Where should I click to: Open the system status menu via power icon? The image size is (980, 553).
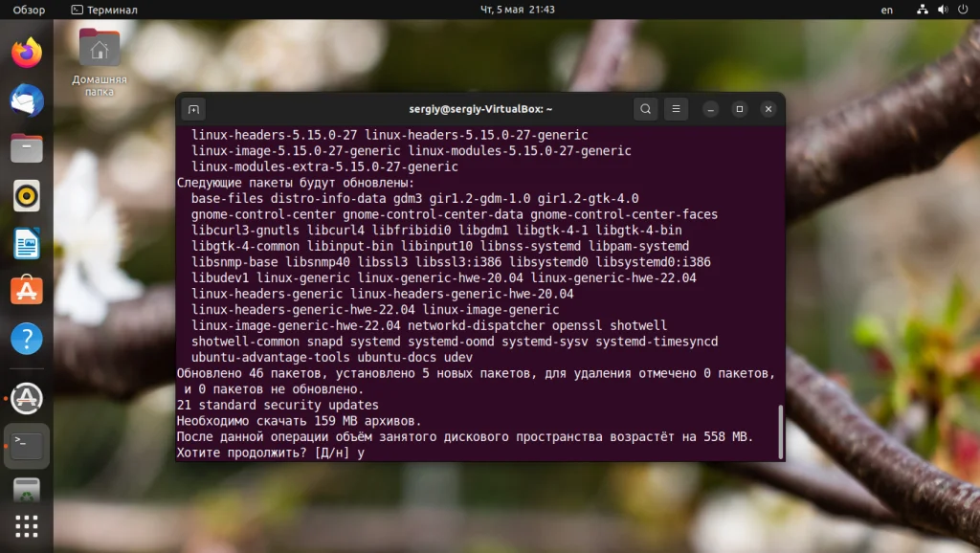(x=965, y=10)
